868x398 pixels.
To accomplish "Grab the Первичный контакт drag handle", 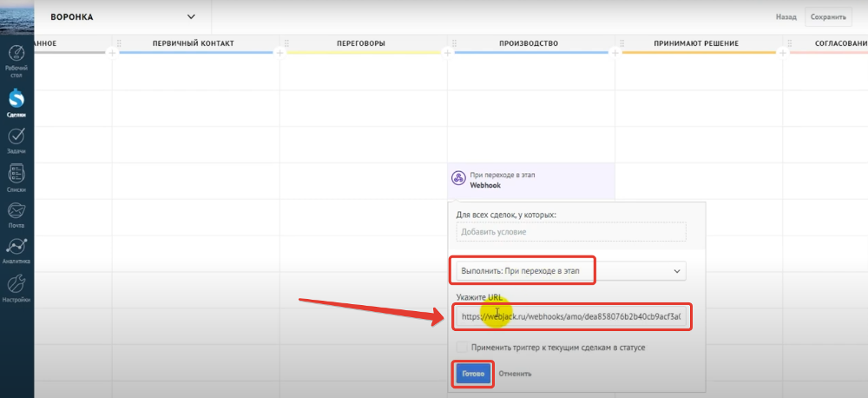I will tap(119, 43).
